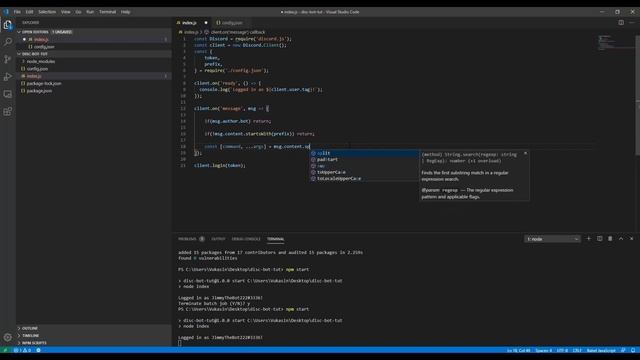Choose the 'padStart' autocomplete suggestion
The height and width of the screenshot is (360, 640).
(x=364, y=160)
